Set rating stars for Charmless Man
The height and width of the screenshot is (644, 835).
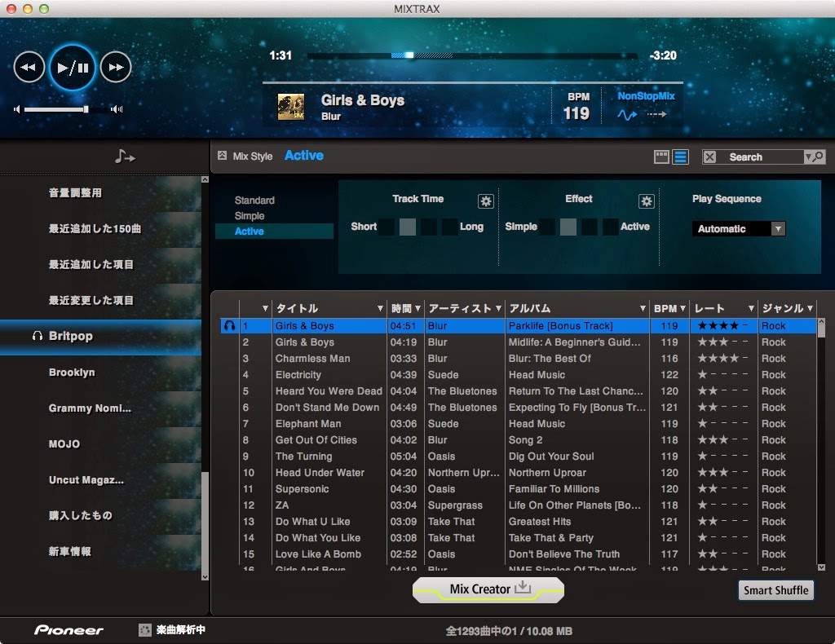coord(722,359)
